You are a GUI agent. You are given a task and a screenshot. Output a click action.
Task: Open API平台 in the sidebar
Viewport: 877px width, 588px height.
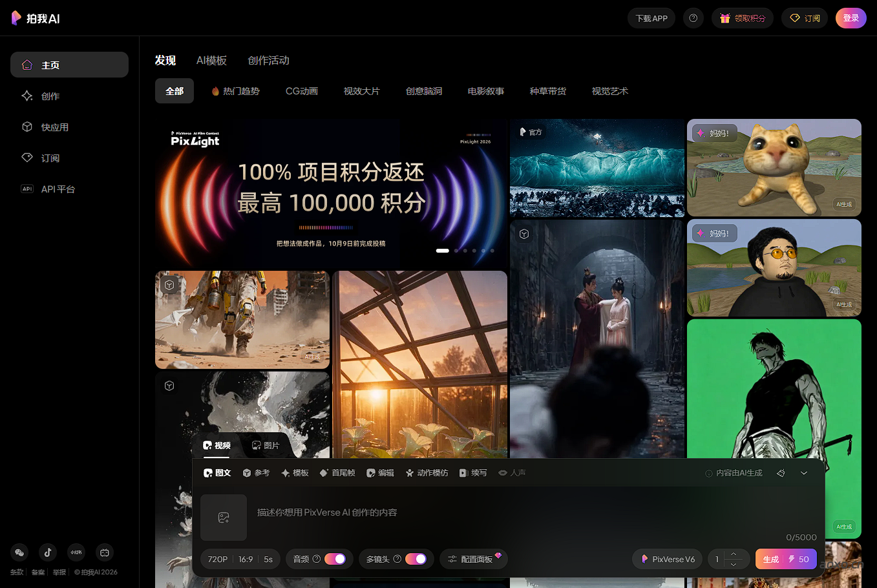(x=69, y=189)
